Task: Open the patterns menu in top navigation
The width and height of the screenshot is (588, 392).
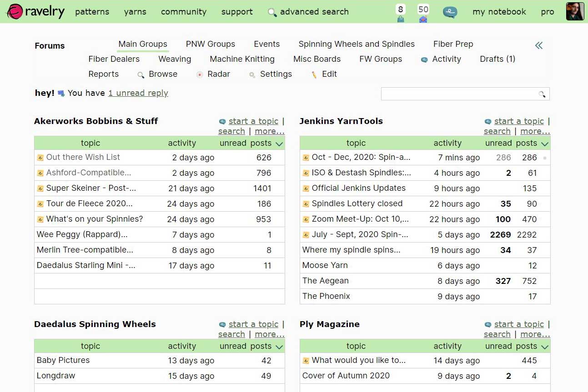Action: click(x=92, y=12)
